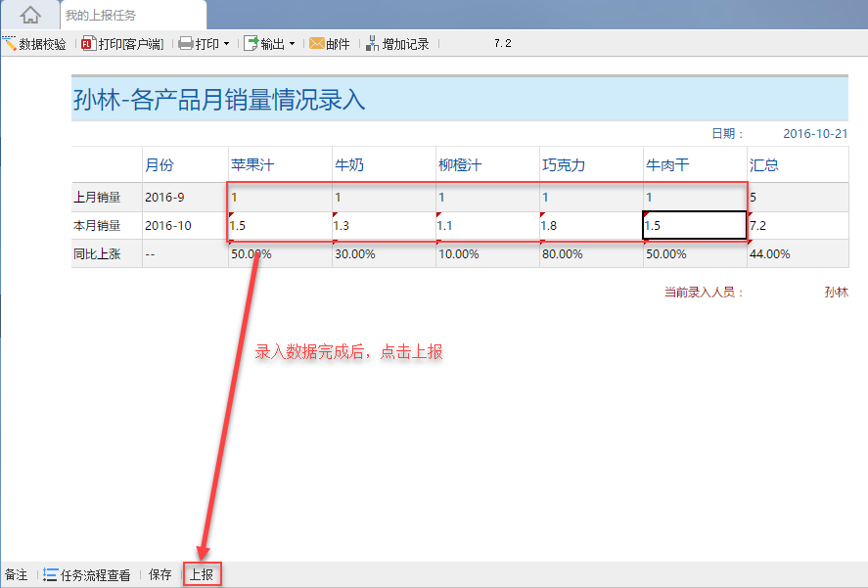868x588 pixels.
Task: Click the 巧克力 column header
Action: tap(591, 164)
